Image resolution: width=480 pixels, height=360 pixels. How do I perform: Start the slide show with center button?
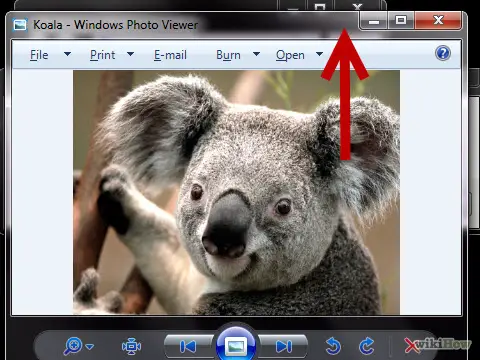pyautogui.click(x=236, y=346)
